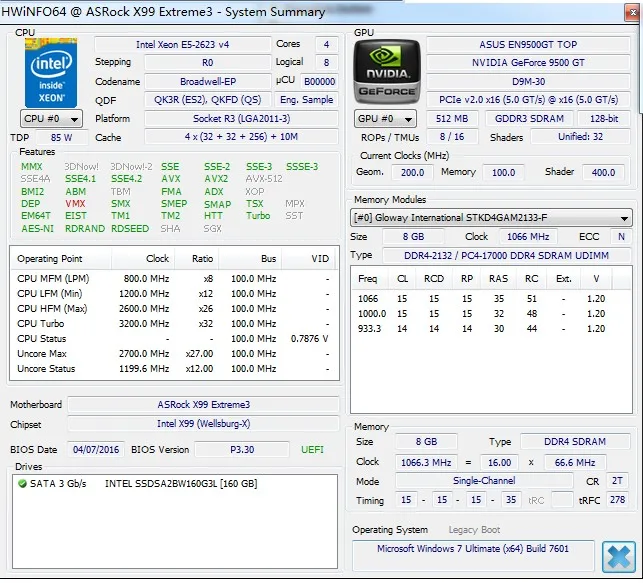Click the Legacy Boot label
The image size is (643, 583).
(x=474, y=530)
